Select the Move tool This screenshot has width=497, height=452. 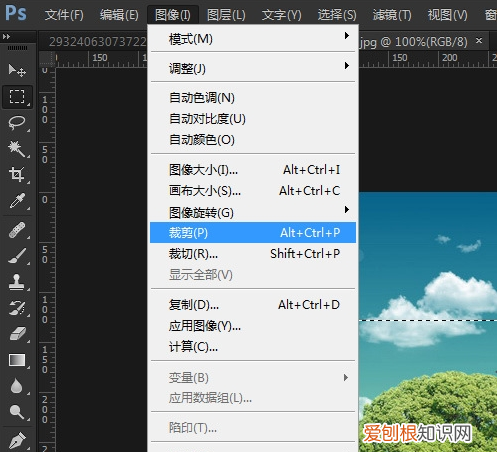point(17,70)
